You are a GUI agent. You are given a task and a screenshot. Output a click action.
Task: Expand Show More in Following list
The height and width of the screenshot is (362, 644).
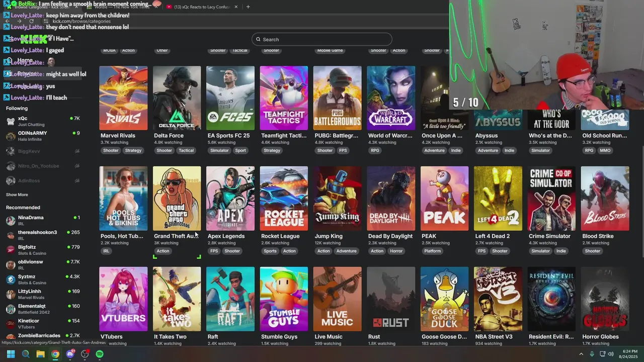click(x=17, y=195)
